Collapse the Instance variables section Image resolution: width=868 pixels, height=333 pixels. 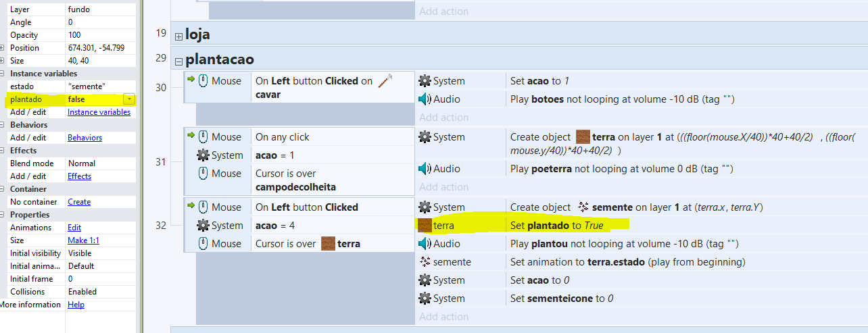coord(3,74)
